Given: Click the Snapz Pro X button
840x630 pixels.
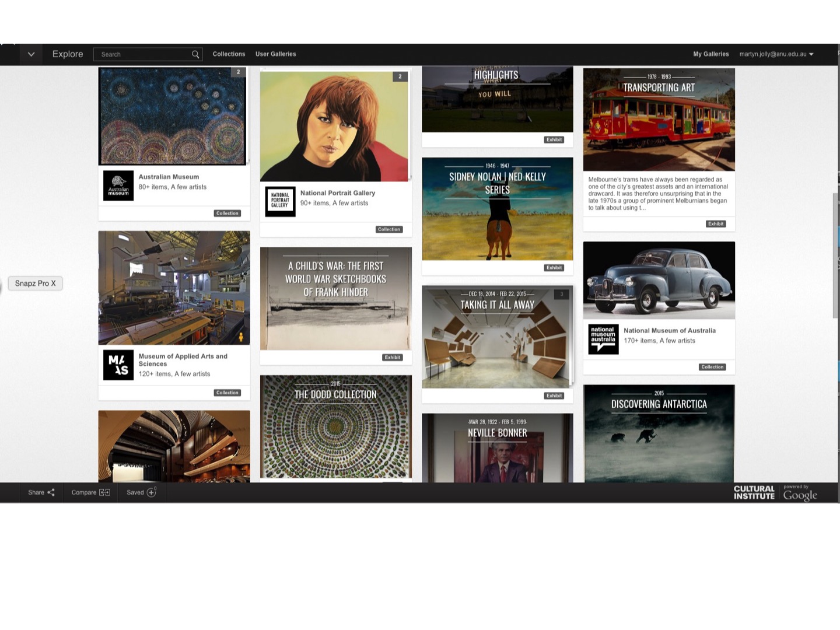Looking at the screenshot, I should pyautogui.click(x=36, y=283).
